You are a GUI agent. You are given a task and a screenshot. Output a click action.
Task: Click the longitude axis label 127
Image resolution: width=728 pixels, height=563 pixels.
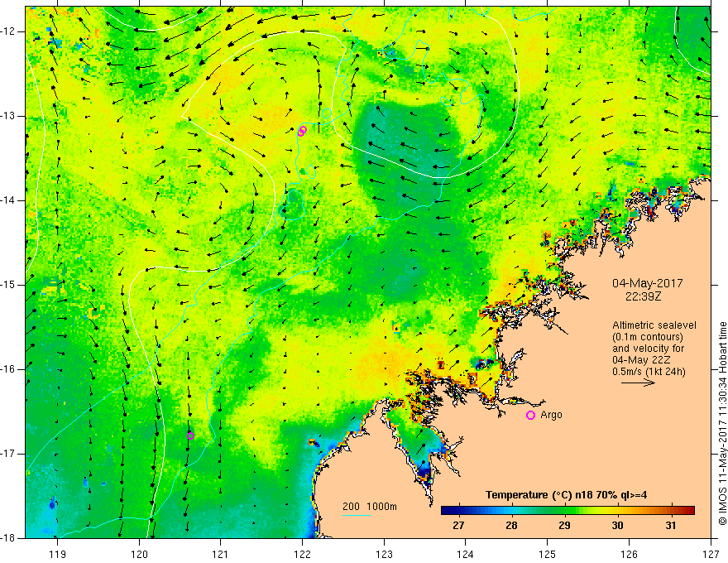[711, 554]
